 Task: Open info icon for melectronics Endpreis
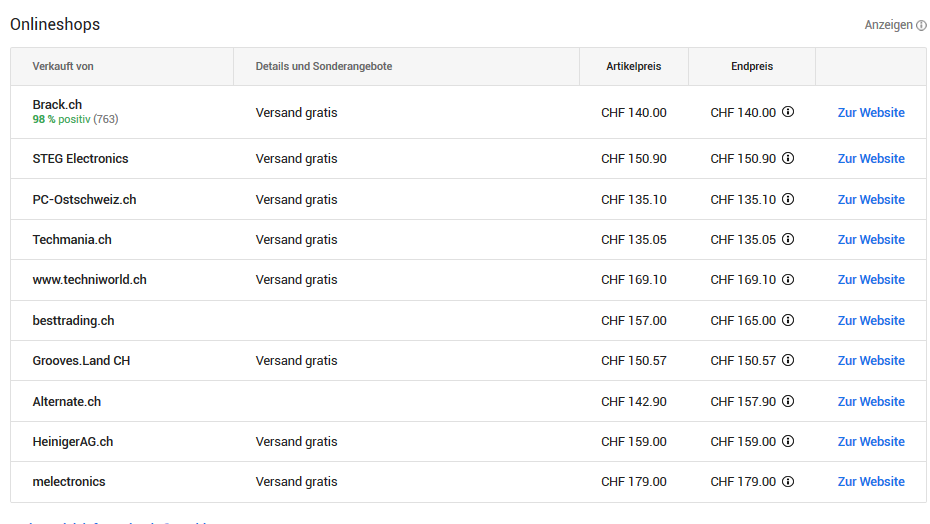coord(788,482)
